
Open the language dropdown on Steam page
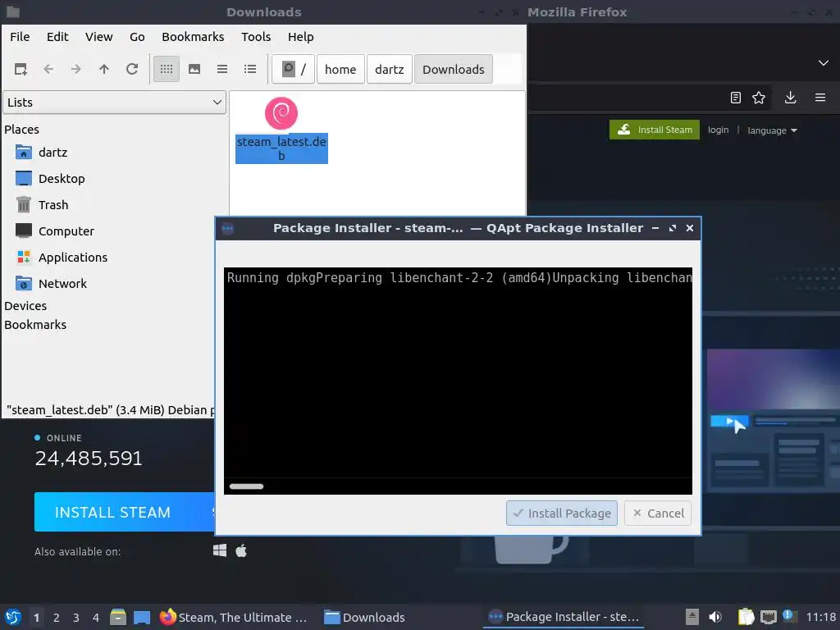click(x=772, y=130)
